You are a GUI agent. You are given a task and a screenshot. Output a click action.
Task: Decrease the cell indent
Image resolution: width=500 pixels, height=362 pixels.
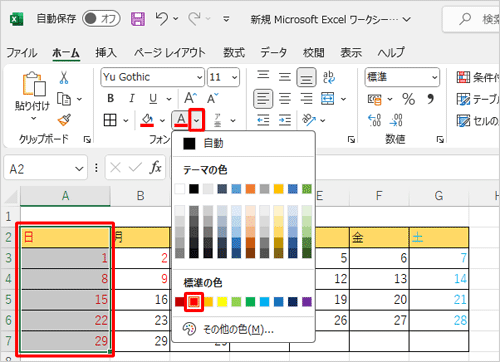(263, 120)
